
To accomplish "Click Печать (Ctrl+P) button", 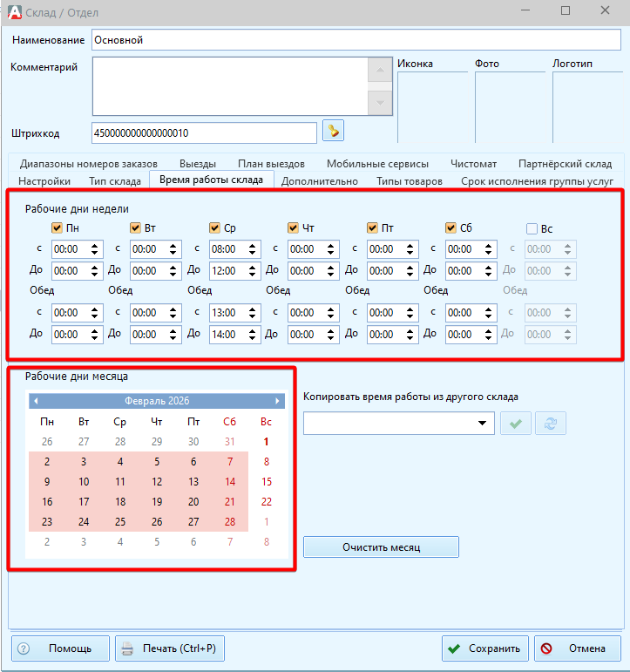I will (170, 648).
